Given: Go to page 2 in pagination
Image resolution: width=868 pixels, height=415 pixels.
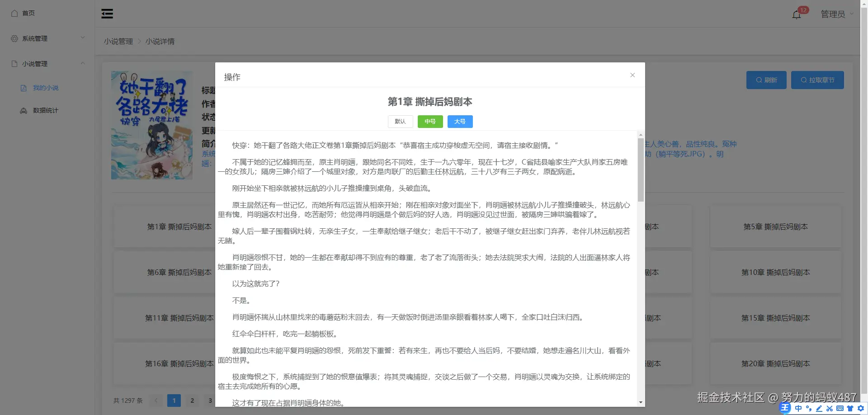Looking at the screenshot, I should pyautogui.click(x=192, y=401).
